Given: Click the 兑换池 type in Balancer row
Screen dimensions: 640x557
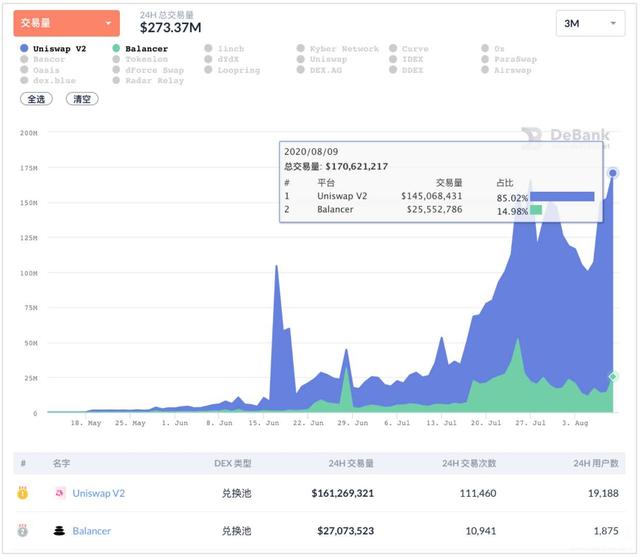Looking at the screenshot, I should [236, 530].
